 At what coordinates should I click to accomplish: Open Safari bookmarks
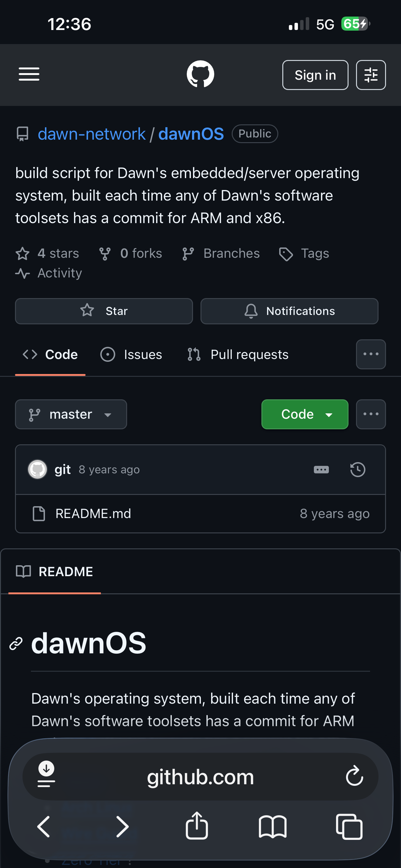coord(273,826)
